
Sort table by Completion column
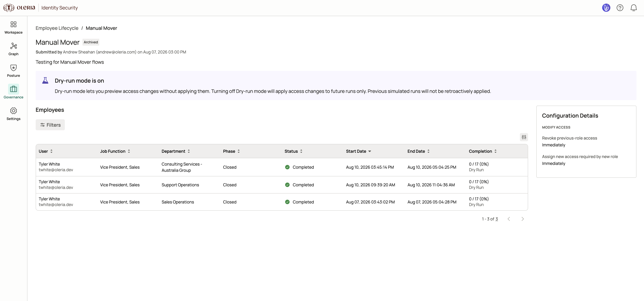pyautogui.click(x=483, y=151)
